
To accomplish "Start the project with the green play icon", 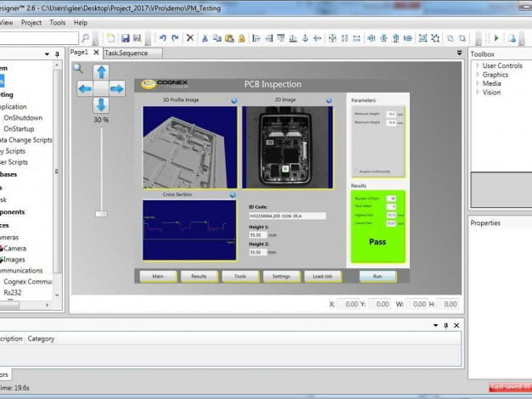I will (496, 38).
